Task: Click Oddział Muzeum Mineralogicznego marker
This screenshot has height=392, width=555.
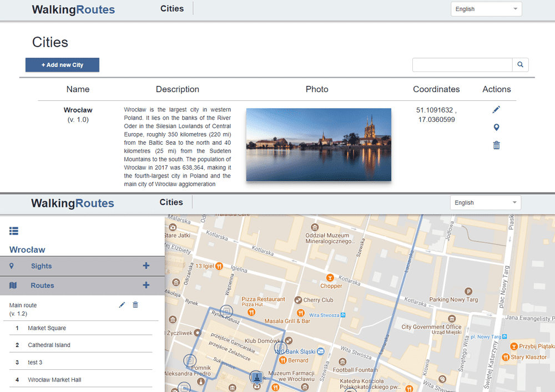Action: (x=314, y=227)
